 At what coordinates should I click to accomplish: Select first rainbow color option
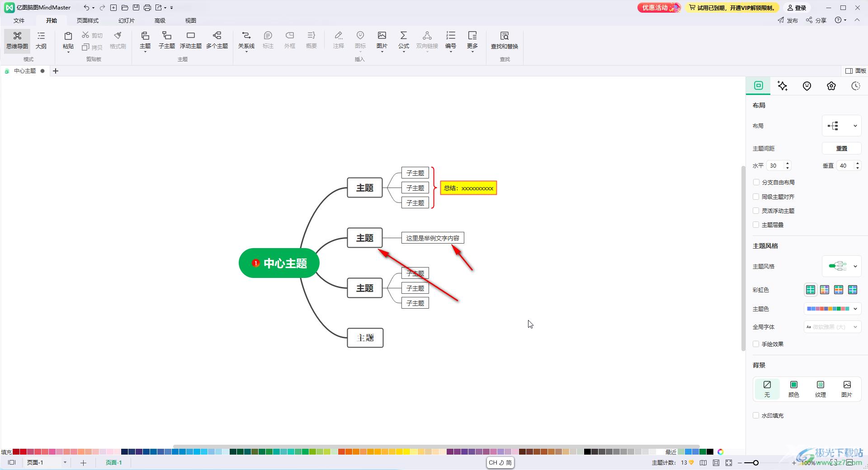pos(811,290)
